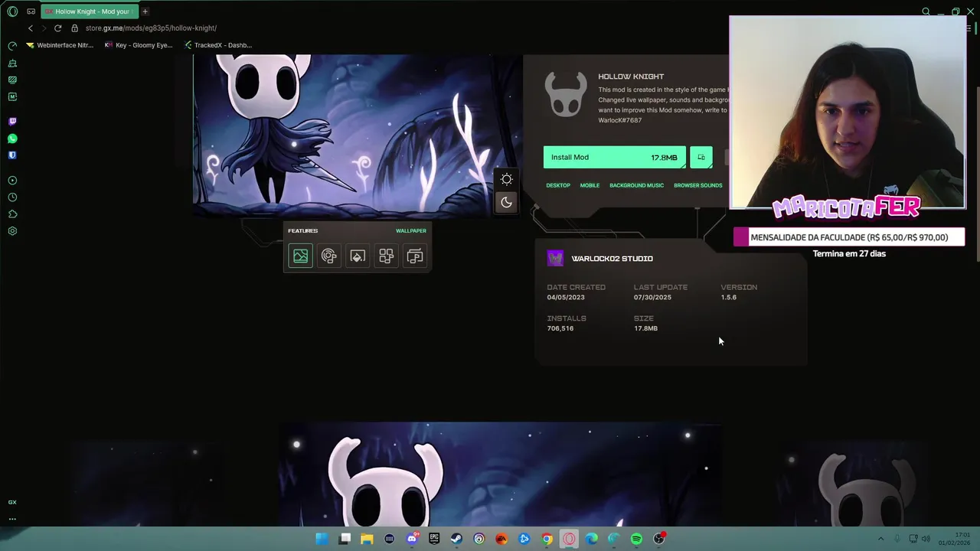
Task: Open File Explorer from the taskbar
Action: (x=367, y=539)
